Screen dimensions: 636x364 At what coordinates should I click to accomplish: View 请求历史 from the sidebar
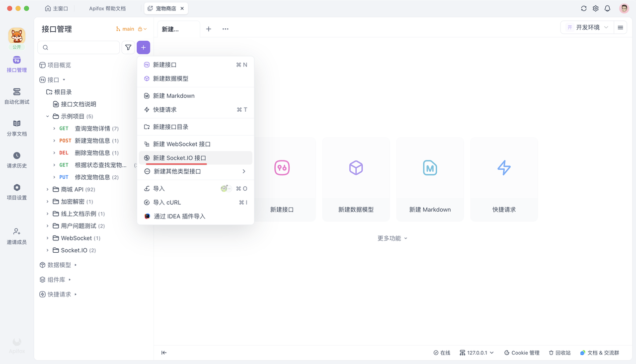pyautogui.click(x=16, y=161)
